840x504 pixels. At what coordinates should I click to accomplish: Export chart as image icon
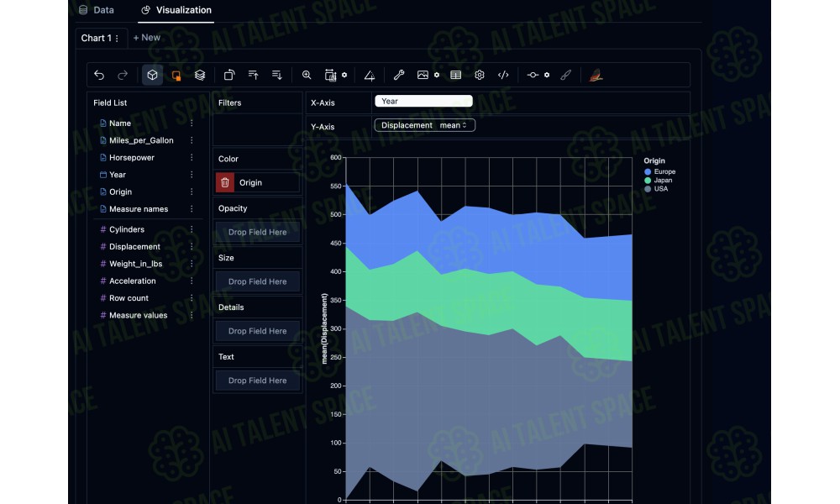423,75
